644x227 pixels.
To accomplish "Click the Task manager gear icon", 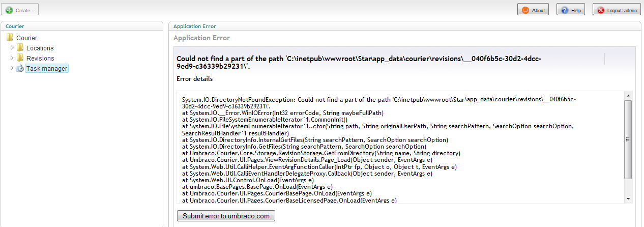I will tap(20, 68).
